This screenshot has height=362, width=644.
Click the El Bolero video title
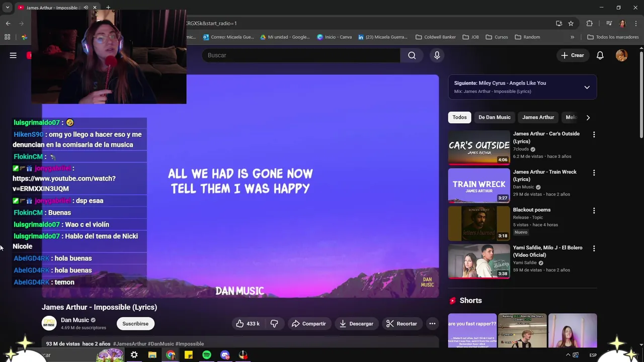pyautogui.click(x=547, y=251)
